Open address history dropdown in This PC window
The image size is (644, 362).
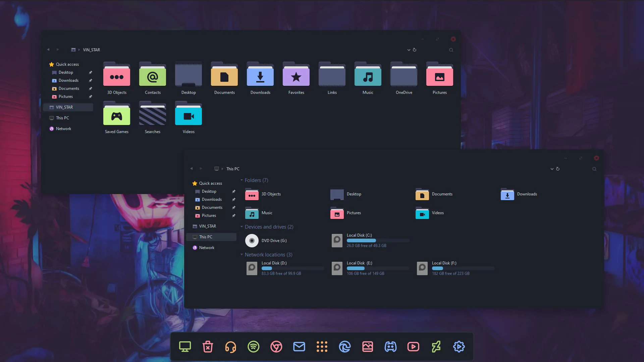pos(552,169)
